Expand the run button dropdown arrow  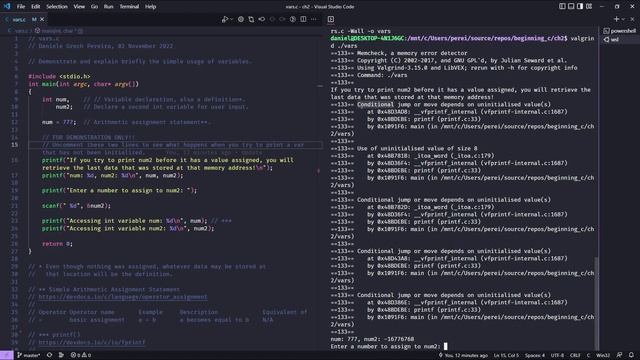[231, 19]
